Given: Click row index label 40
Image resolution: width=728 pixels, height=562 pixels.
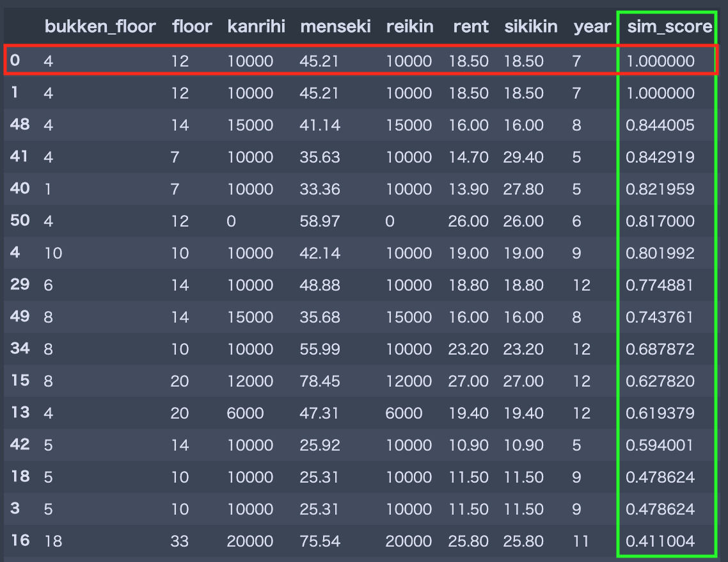Looking at the screenshot, I should click(19, 188).
